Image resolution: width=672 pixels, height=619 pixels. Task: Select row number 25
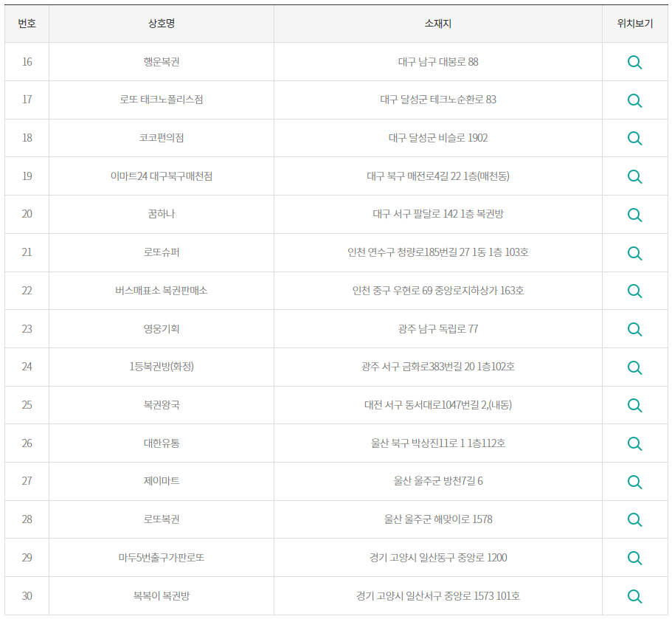tap(27, 404)
